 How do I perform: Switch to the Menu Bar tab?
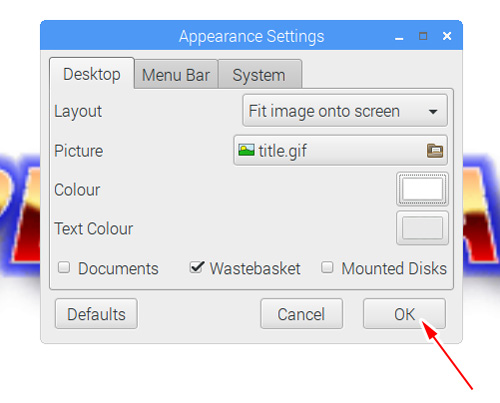coord(176,74)
